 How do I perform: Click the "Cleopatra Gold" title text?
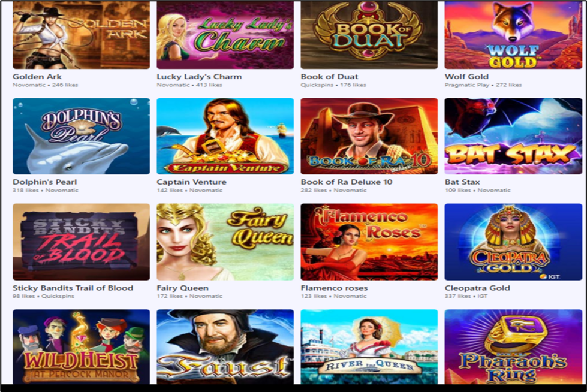tap(477, 288)
